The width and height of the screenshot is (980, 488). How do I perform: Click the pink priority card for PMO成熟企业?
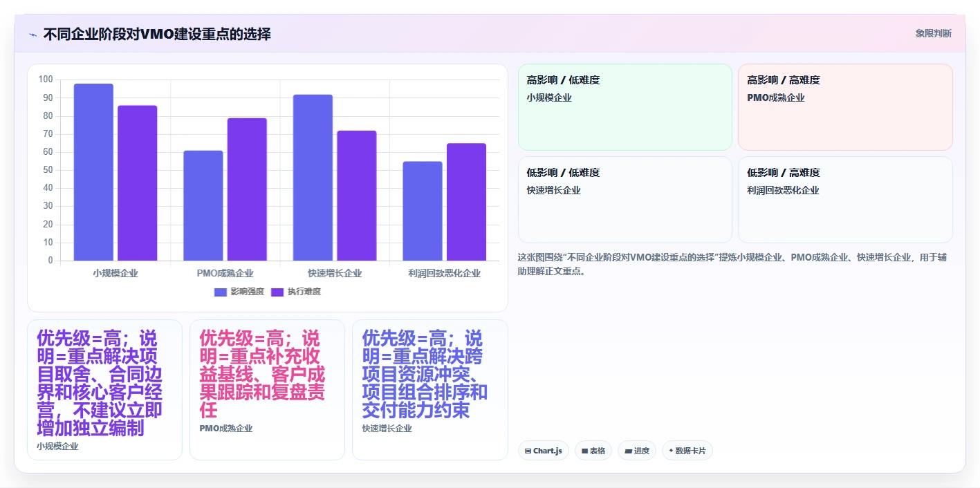(268, 390)
